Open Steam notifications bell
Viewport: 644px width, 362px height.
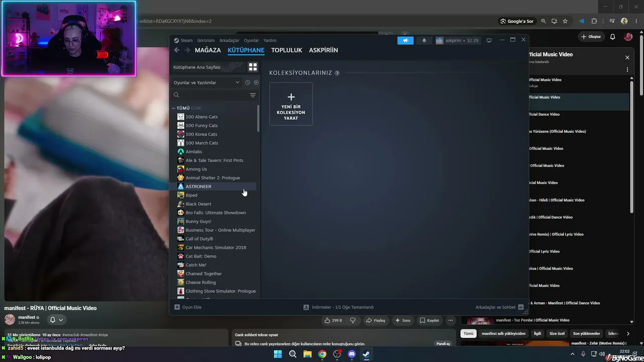424,40
